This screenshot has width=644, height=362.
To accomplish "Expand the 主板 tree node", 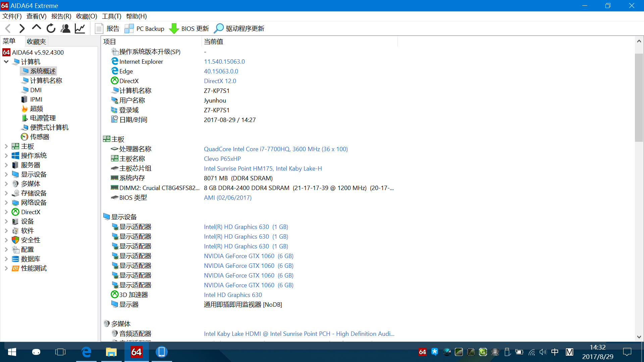I will [6, 146].
